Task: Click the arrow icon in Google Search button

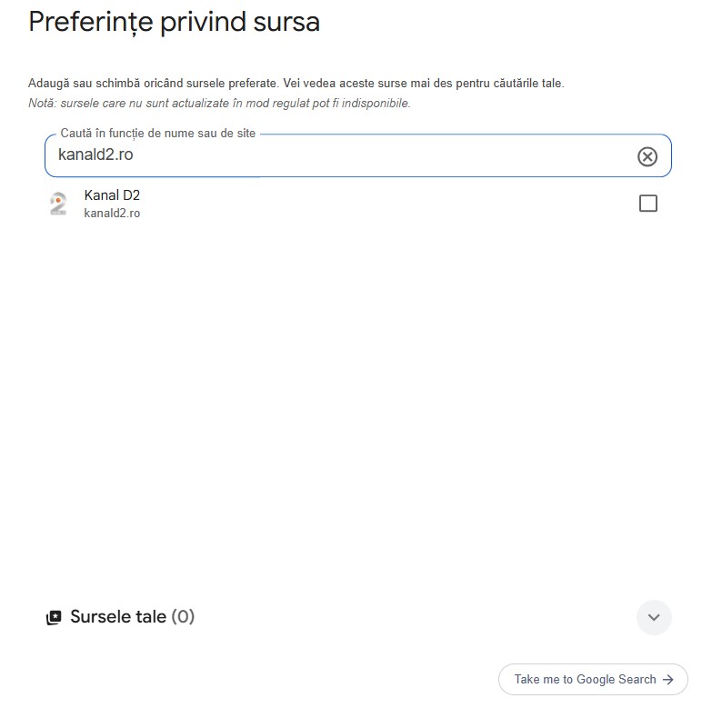Action: 668,680
